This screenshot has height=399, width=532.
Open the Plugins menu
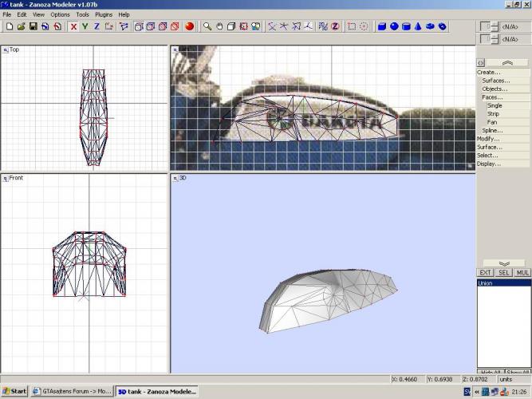pyautogui.click(x=104, y=14)
